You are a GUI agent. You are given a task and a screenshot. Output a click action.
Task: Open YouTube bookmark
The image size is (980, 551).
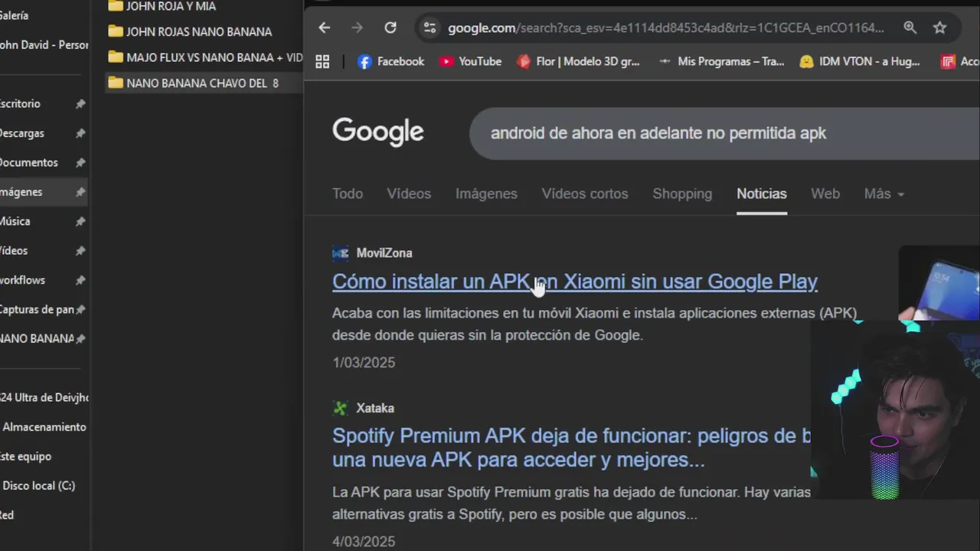pyautogui.click(x=470, y=62)
